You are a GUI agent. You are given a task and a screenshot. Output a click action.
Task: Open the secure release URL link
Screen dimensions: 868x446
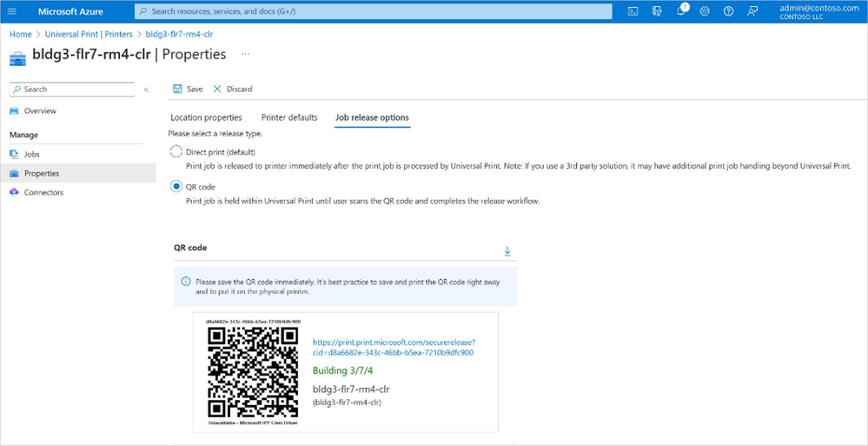[x=394, y=347]
